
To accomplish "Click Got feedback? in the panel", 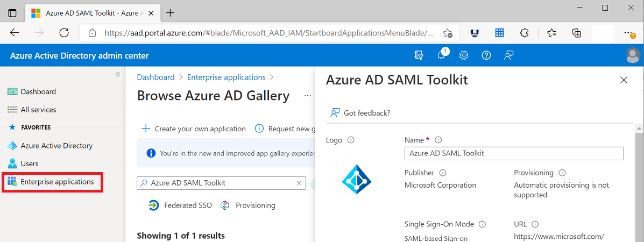I will click(360, 113).
